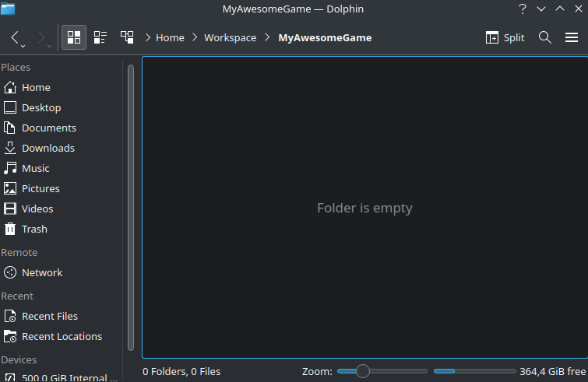Screen dimensions: 588x382
Task: Navigate to Home in the breadcrumb
Action: [x=170, y=37]
